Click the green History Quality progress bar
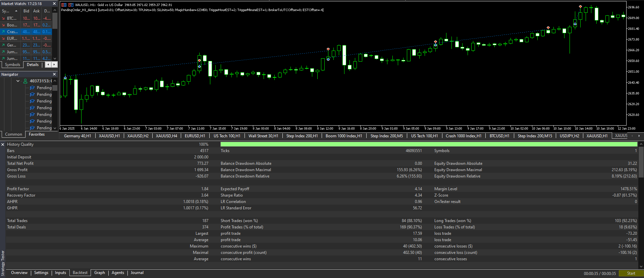The image size is (644, 278). click(x=429, y=144)
